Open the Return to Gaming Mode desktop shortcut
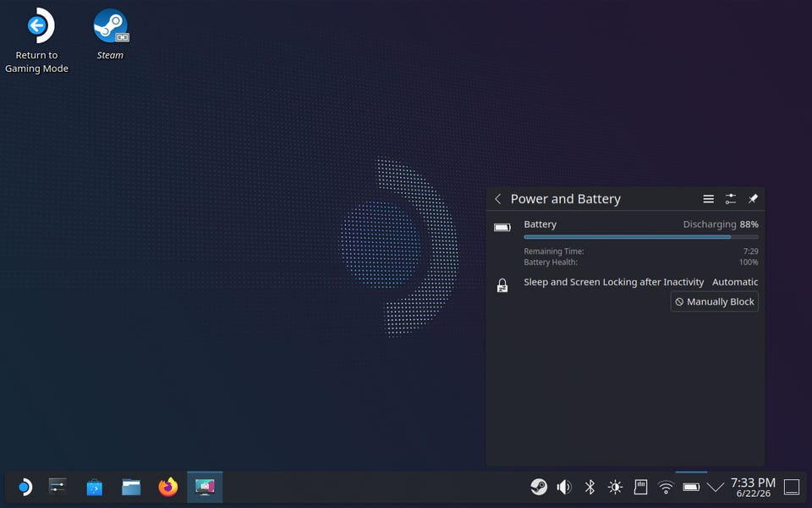The image size is (812, 508). point(36,41)
